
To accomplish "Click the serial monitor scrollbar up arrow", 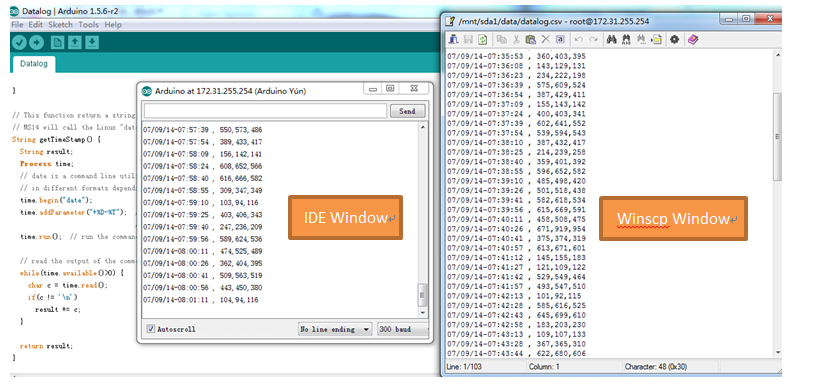I will [x=423, y=127].
